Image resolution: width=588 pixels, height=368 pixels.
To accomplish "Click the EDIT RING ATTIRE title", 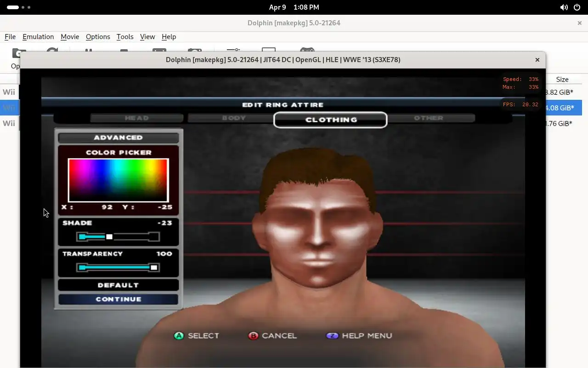I will pos(283,105).
